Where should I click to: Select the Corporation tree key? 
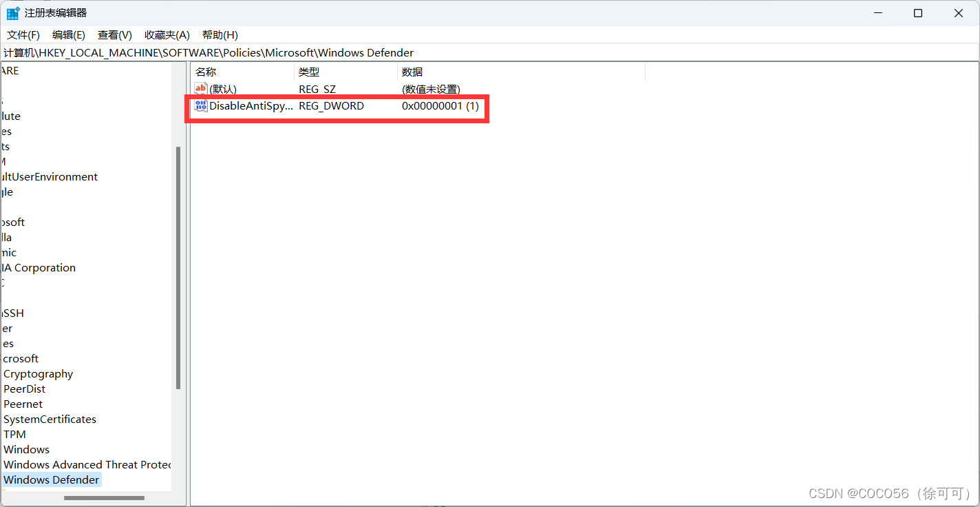click(x=39, y=267)
